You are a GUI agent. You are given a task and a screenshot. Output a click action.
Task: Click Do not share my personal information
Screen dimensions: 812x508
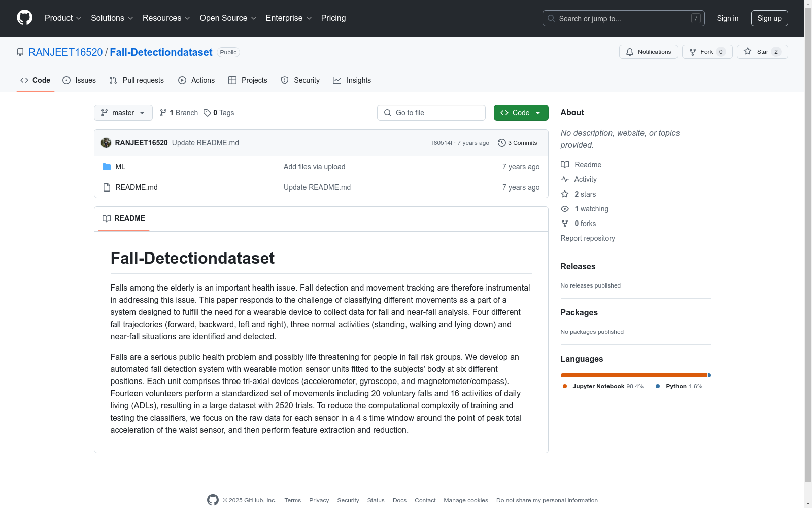click(547, 500)
